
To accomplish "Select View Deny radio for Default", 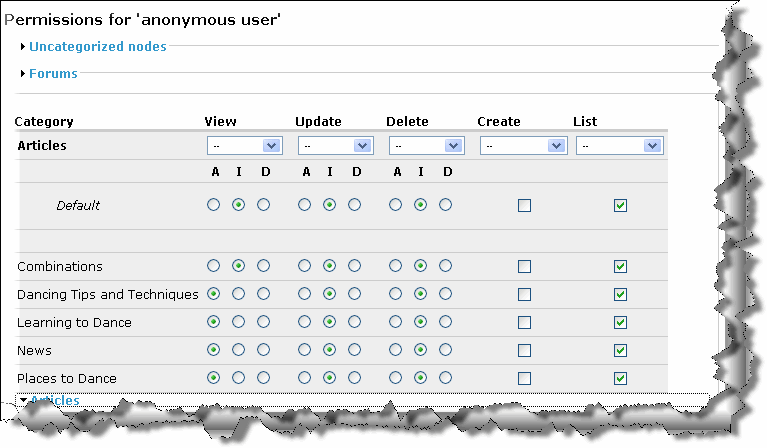I will (x=264, y=204).
